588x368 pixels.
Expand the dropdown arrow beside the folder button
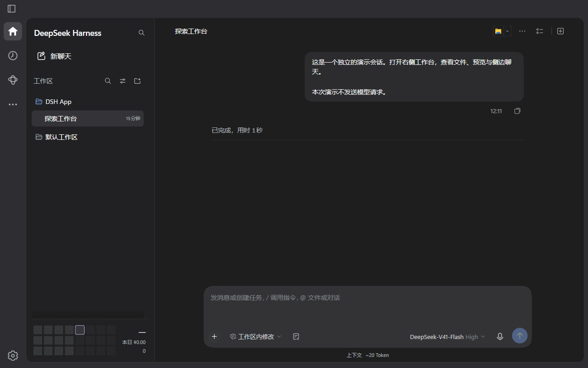508,31
